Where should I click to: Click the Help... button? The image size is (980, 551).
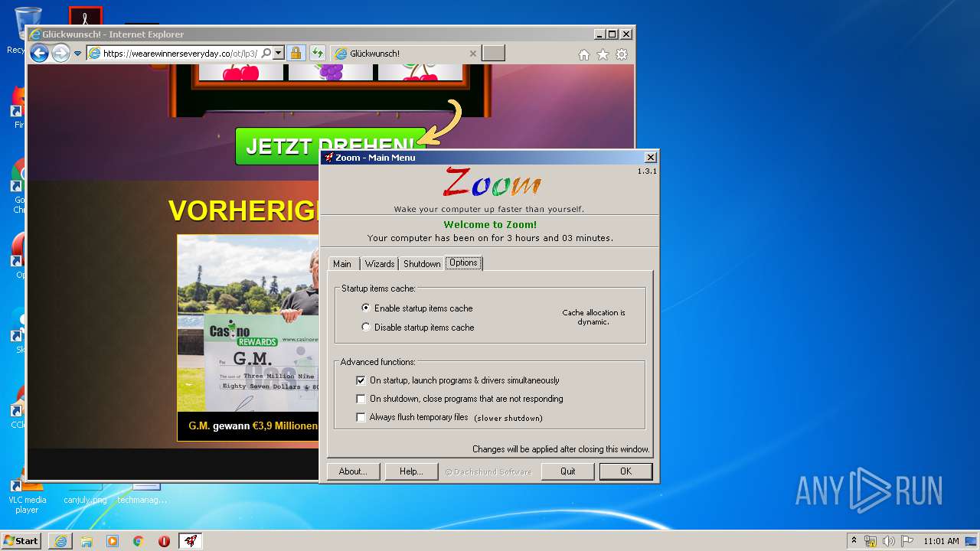[x=411, y=471]
